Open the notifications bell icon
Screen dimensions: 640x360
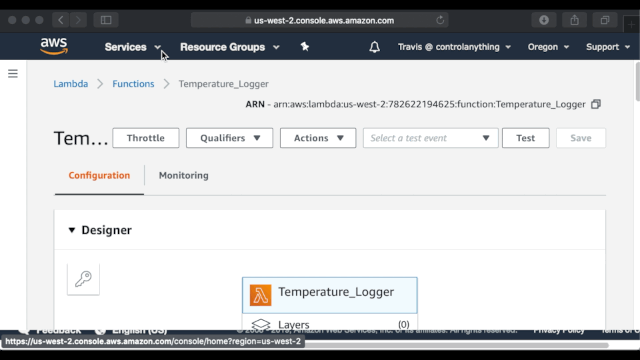pyautogui.click(x=374, y=47)
